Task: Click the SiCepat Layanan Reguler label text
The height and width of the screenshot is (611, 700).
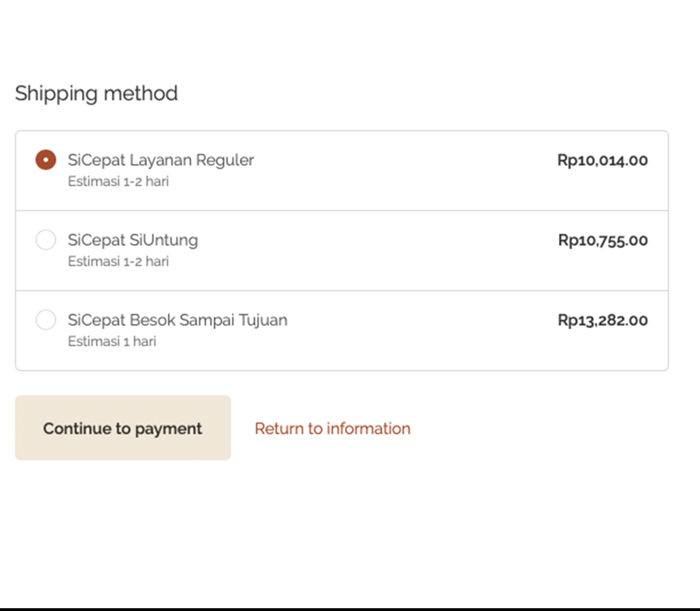Action: [x=161, y=160]
